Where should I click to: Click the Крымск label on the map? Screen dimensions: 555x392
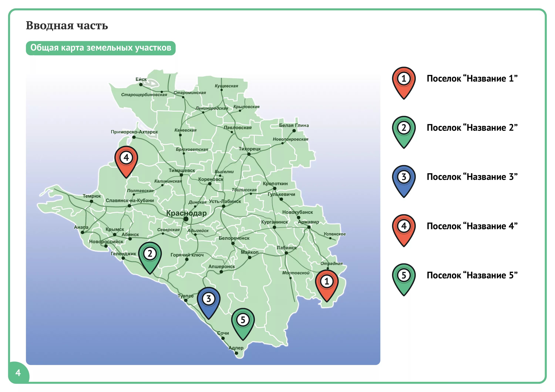pos(115,229)
